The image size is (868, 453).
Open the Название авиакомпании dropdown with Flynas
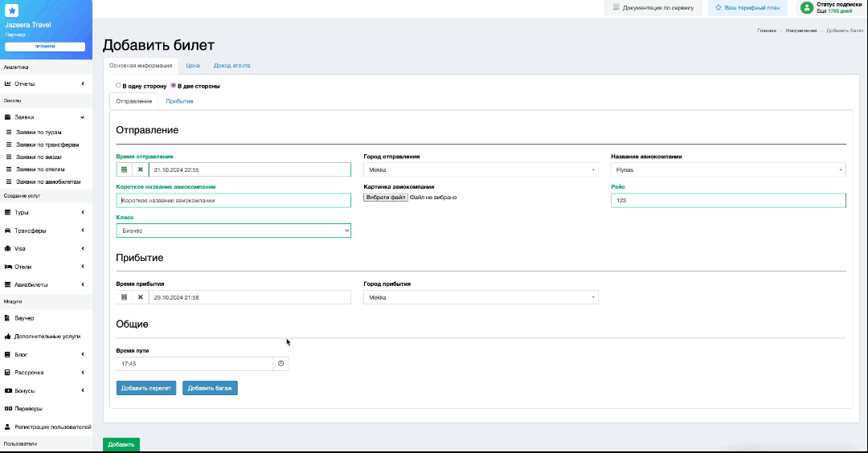728,170
